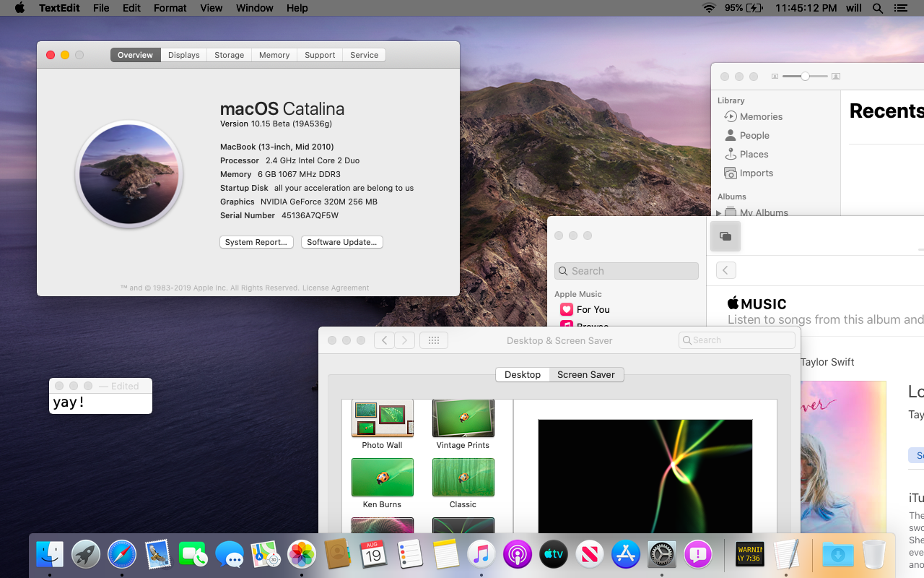Choose the Ken Burns screen saver

(383, 483)
